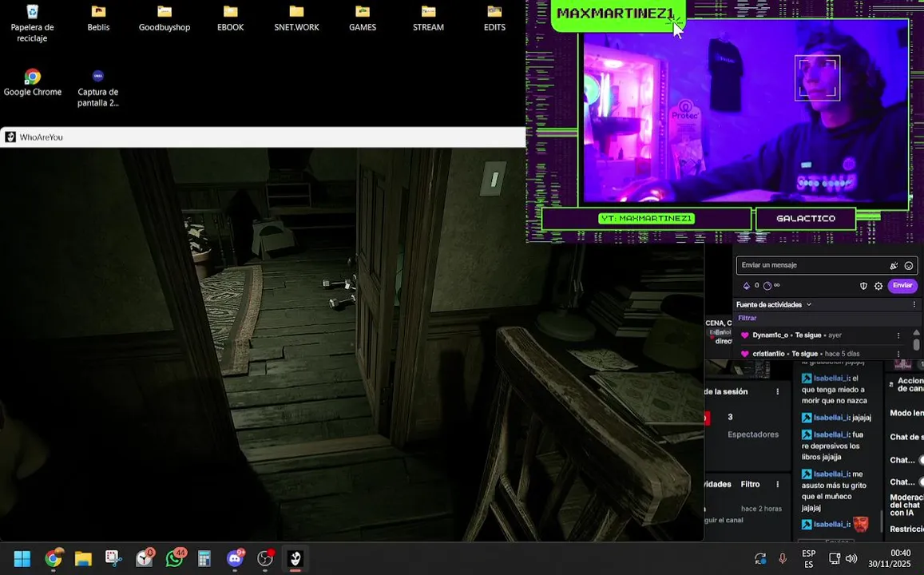Click the Windows Start button
924x575 pixels.
coord(22,558)
